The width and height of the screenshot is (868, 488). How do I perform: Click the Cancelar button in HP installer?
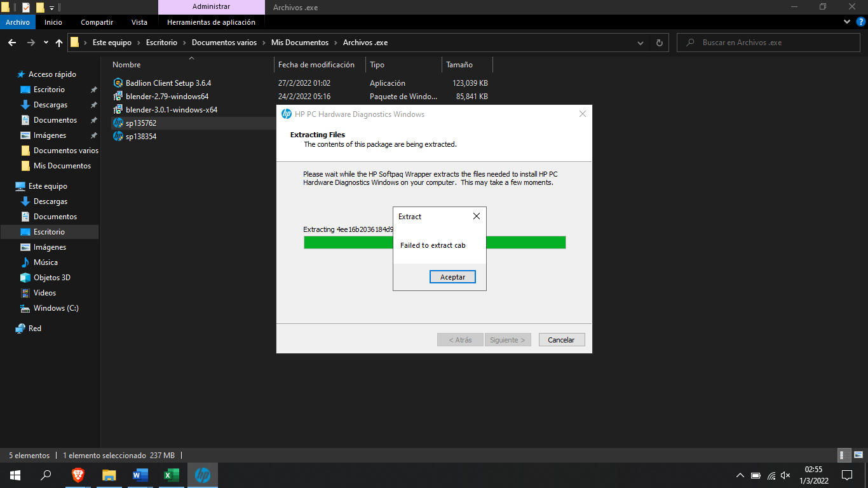tap(561, 340)
